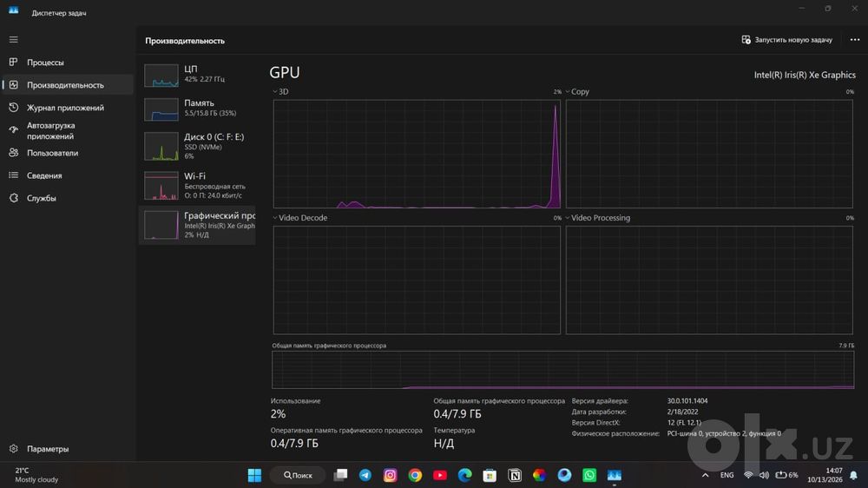
Task: Open the Video Decode engine dropdown
Action: 299,218
